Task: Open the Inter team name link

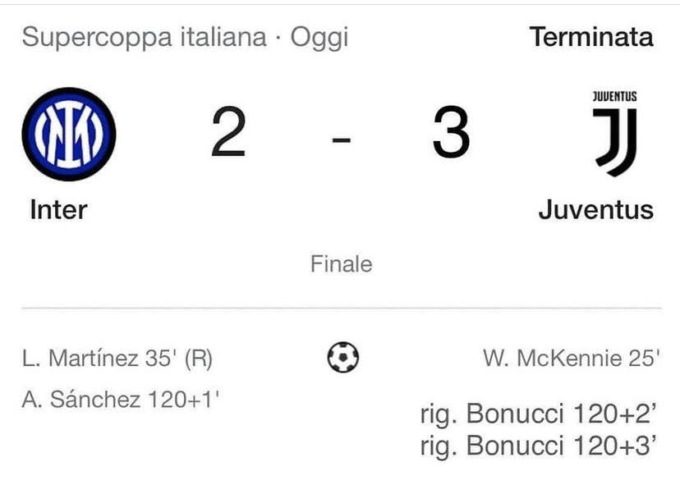Action: 59,210
